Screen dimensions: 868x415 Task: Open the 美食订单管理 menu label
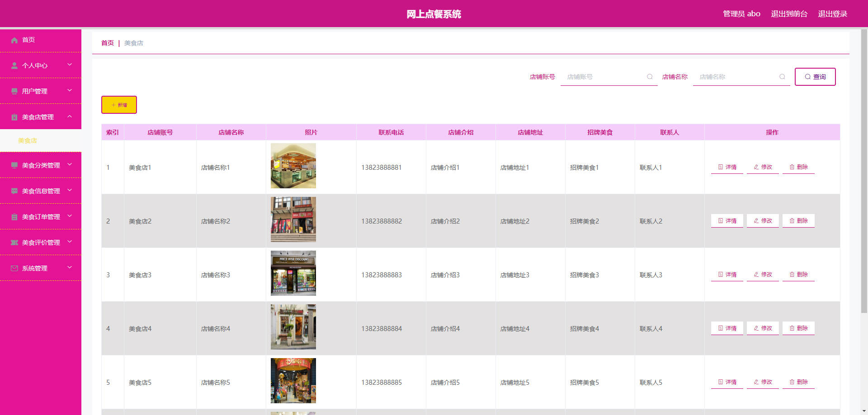41,217
